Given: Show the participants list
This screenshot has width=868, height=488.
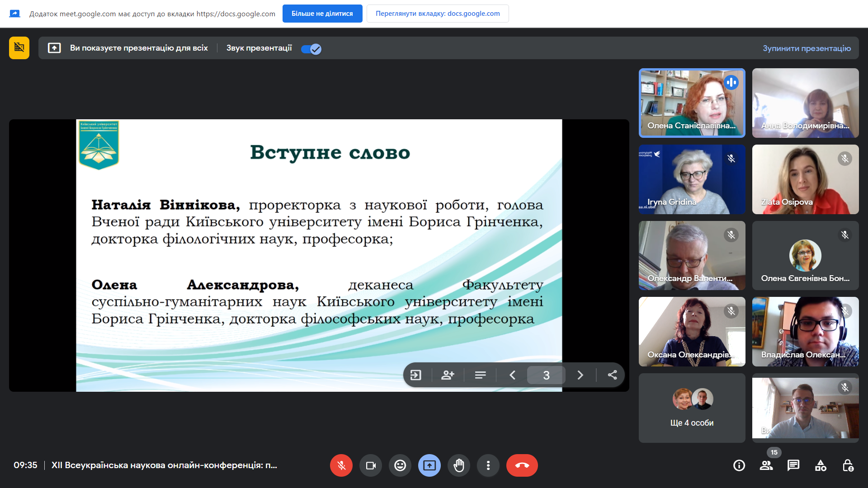Looking at the screenshot, I should 766,465.
